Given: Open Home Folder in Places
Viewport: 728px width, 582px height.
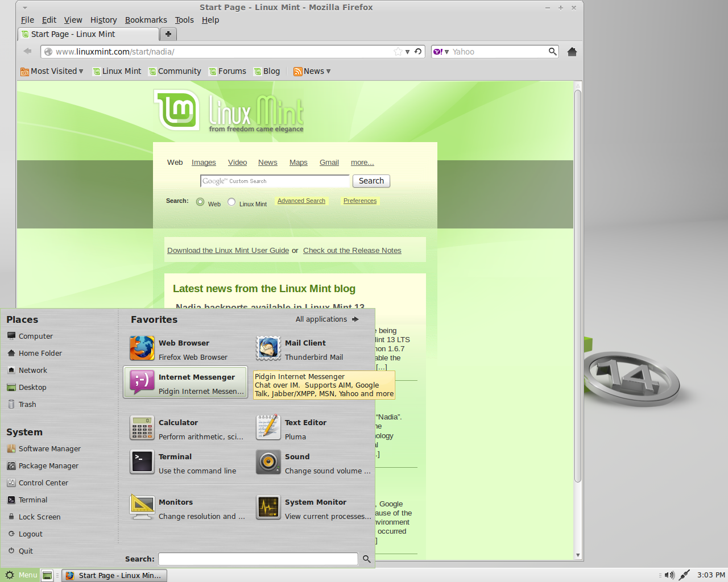Looking at the screenshot, I should pos(35,353).
